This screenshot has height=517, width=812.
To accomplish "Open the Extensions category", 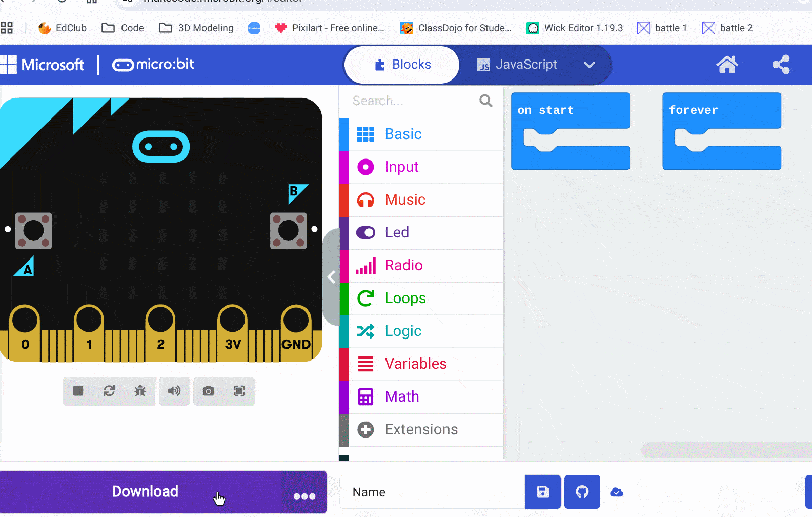I will (x=421, y=430).
